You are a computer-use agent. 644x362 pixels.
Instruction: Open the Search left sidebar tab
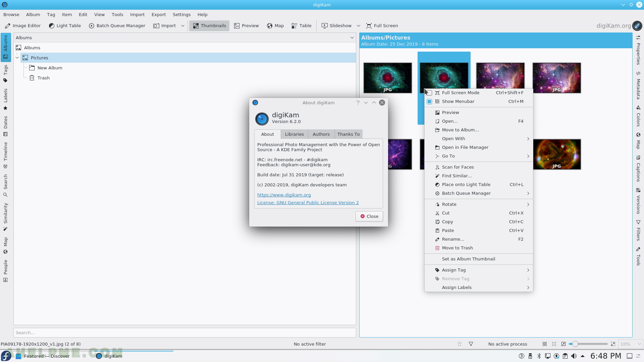(x=5, y=185)
